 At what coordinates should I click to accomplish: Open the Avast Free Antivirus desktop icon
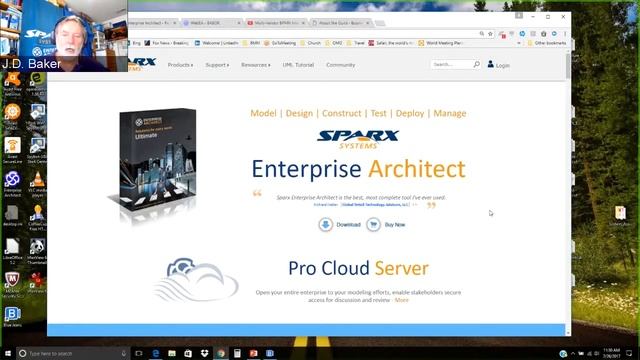tap(12, 84)
